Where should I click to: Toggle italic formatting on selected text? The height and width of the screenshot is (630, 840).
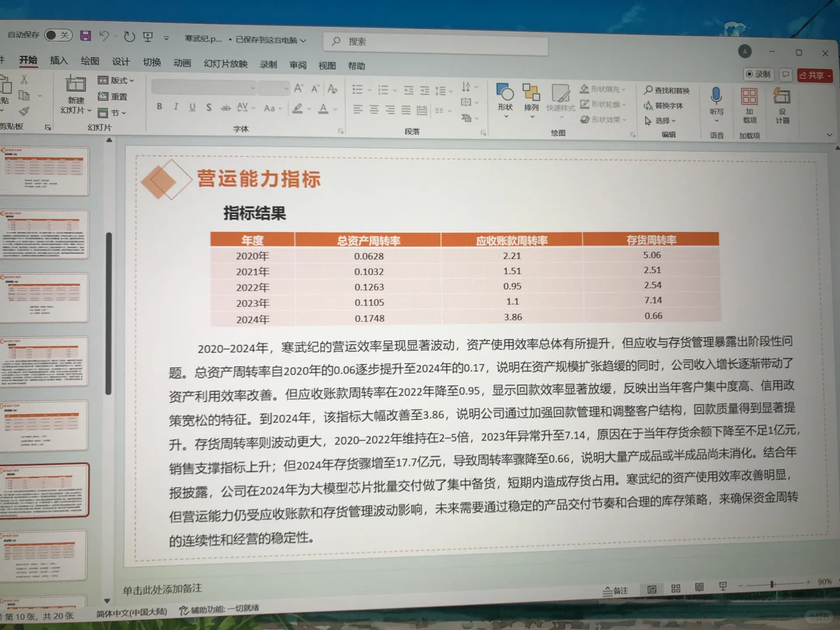point(176,107)
